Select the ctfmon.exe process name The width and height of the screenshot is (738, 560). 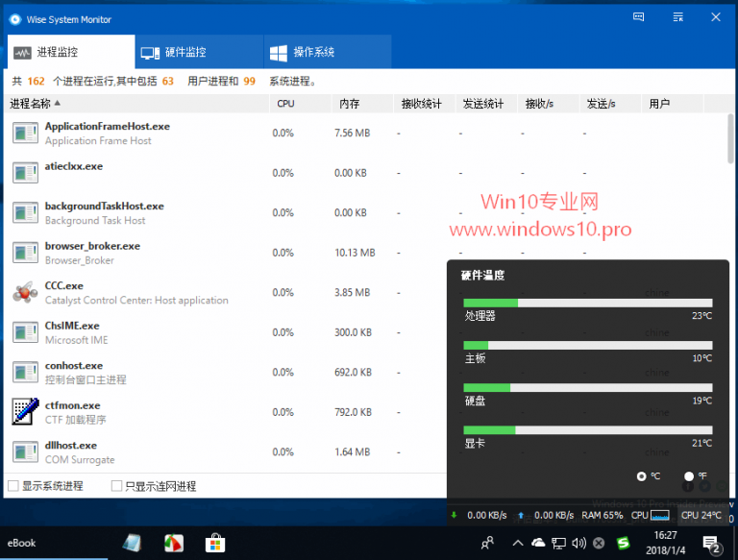(x=72, y=405)
